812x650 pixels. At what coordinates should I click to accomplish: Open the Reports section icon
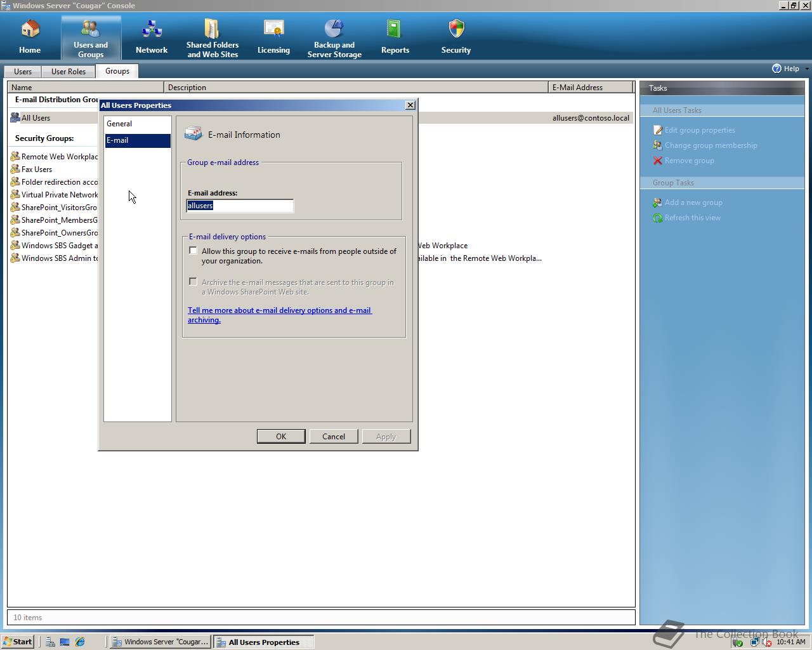click(x=395, y=29)
